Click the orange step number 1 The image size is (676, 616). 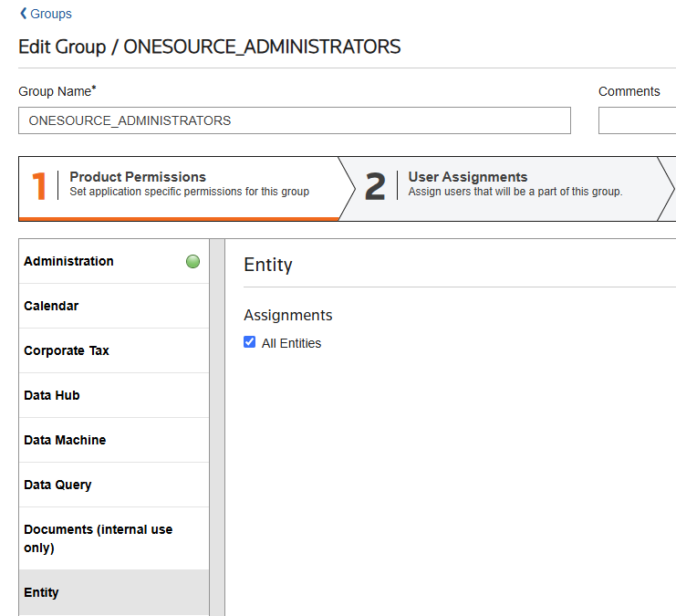click(x=39, y=186)
